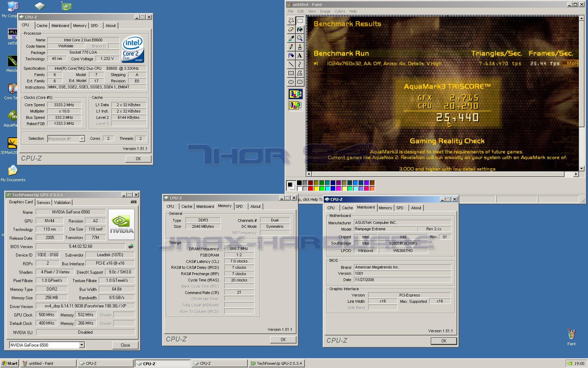Click the taskbar clock showing 19:00
This screenshot has width=588, height=368.
pyautogui.click(x=579, y=363)
